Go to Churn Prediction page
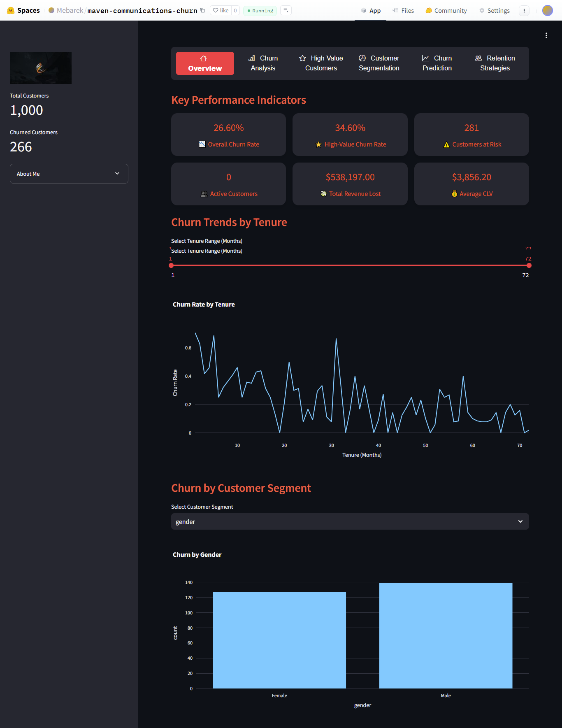This screenshot has width=562, height=728. click(437, 63)
